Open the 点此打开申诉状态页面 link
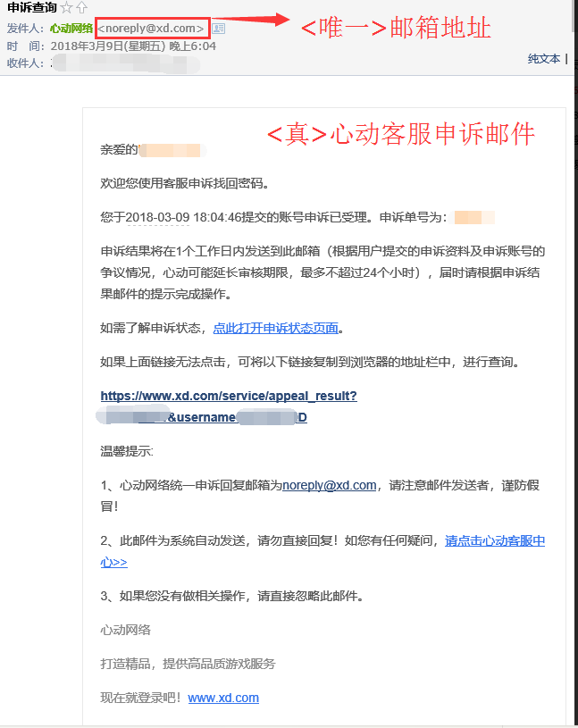This screenshot has height=728, width=578. pos(276,328)
